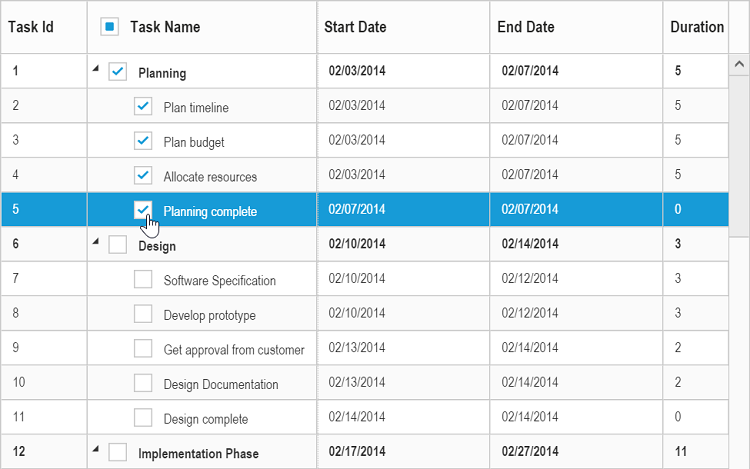Check the Design task checkbox
Viewport: 750px width, 469px height.
coord(118,245)
